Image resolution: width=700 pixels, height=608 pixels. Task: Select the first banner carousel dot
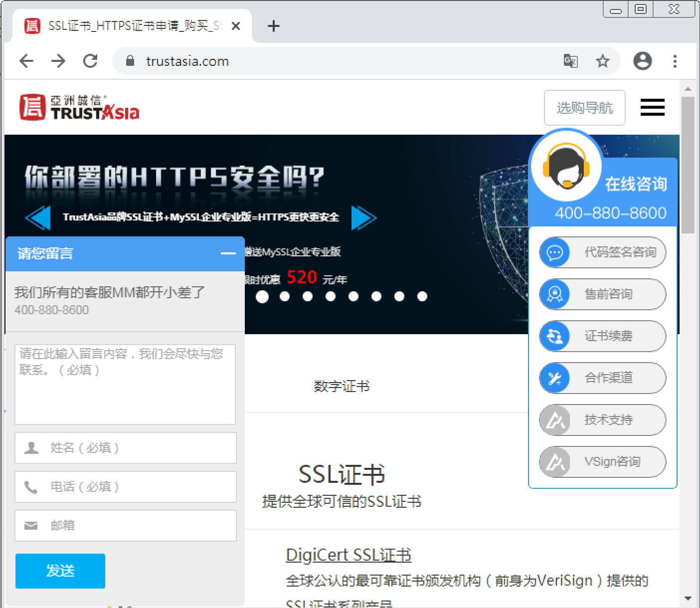click(x=262, y=297)
